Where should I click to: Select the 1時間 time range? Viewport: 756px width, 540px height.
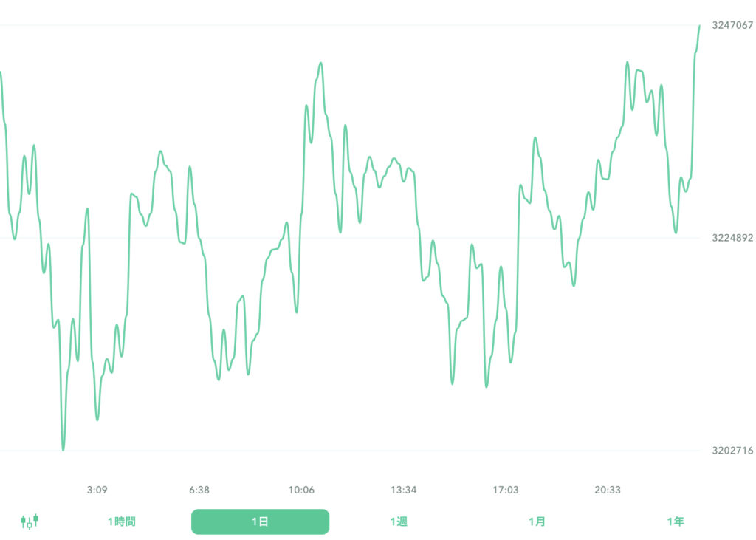pyautogui.click(x=121, y=522)
